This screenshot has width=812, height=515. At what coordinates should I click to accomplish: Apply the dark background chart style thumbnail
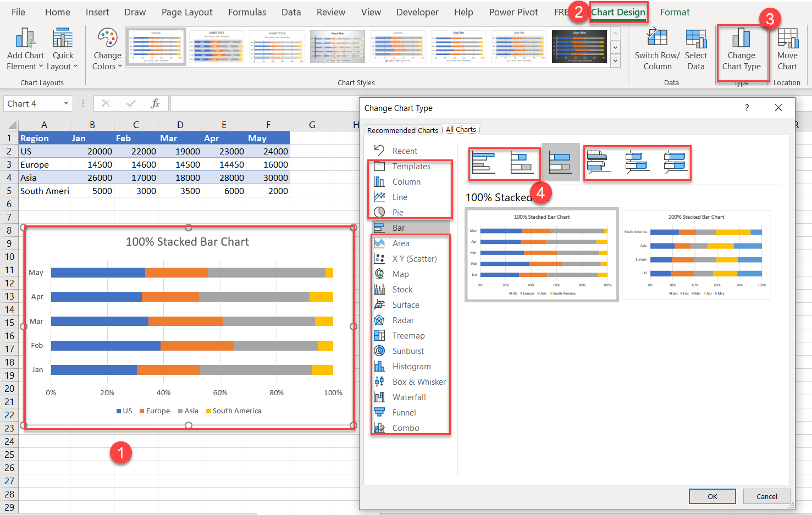(x=579, y=47)
